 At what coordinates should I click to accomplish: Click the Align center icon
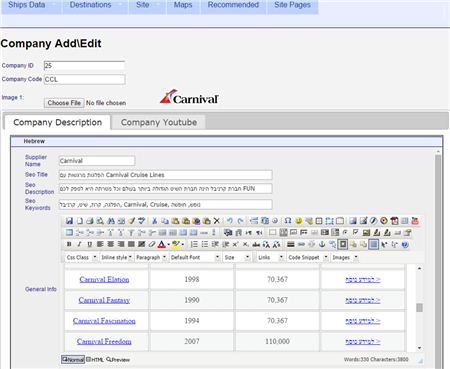[110, 244]
